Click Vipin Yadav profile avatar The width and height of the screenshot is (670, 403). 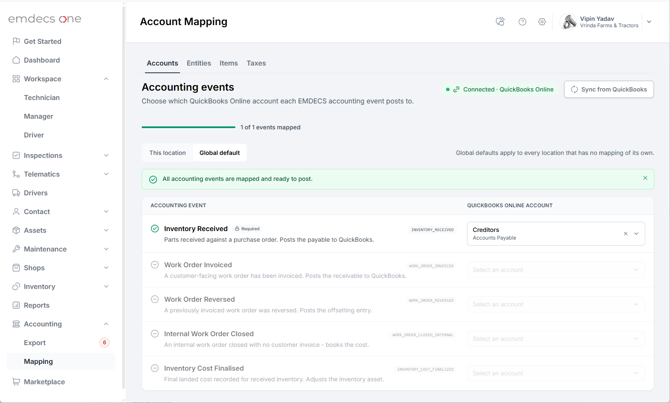[569, 21]
